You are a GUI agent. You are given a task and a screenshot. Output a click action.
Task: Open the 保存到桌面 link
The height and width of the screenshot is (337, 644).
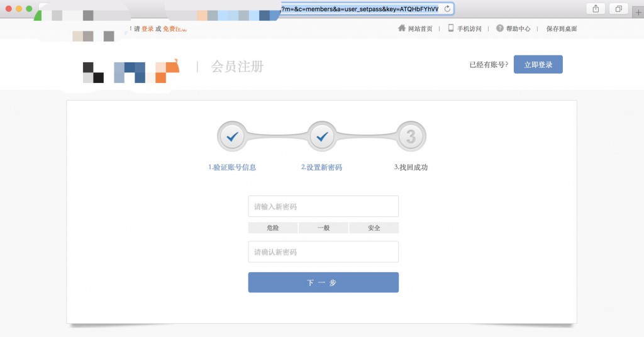point(562,29)
